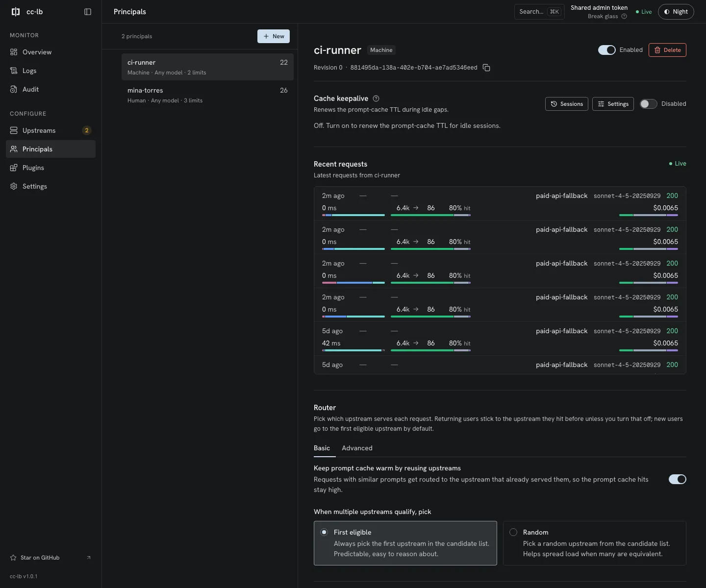Open Settings in the sidebar
706x588 pixels.
50,186
